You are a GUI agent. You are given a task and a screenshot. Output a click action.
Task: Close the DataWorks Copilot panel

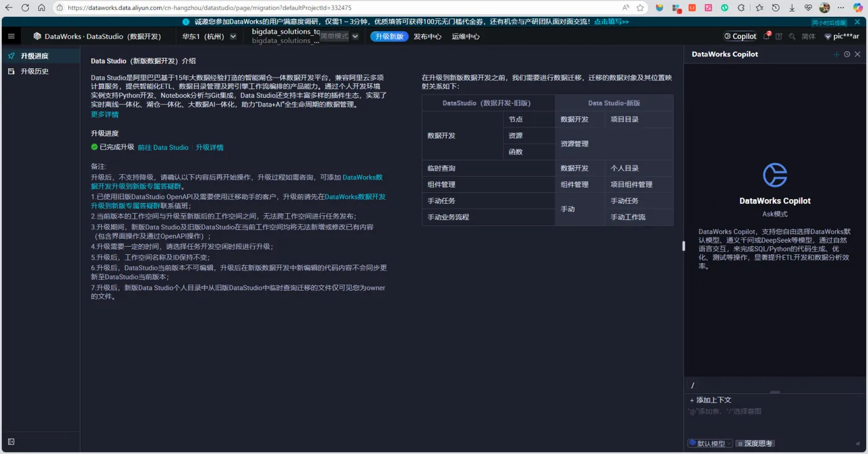pos(857,55)
